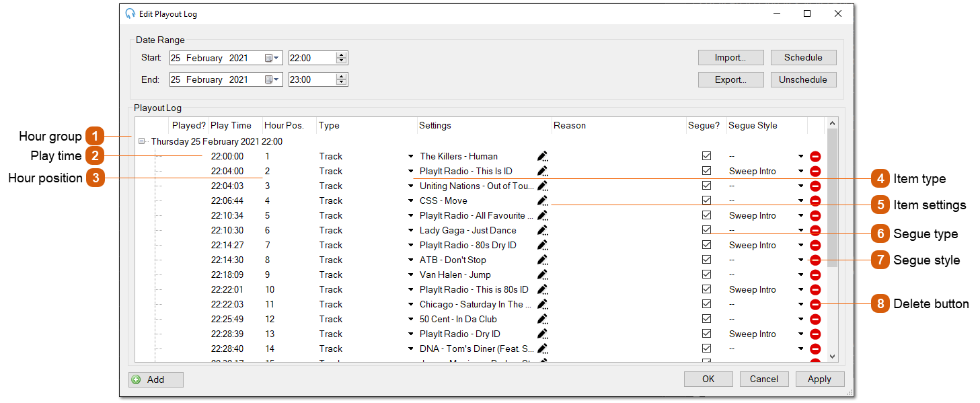Open the Segue Style dropdown showing Sweep Intro
The height and width of the screenshot is (403, 980).
coord(800,171)
